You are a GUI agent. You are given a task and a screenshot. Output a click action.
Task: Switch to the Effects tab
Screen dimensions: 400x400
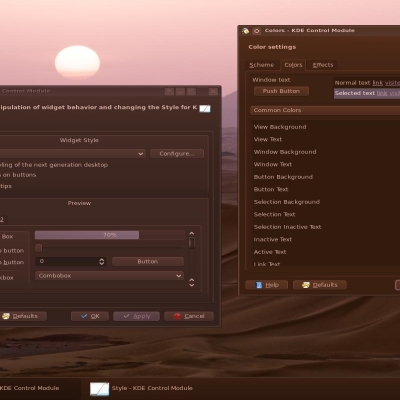323,65
